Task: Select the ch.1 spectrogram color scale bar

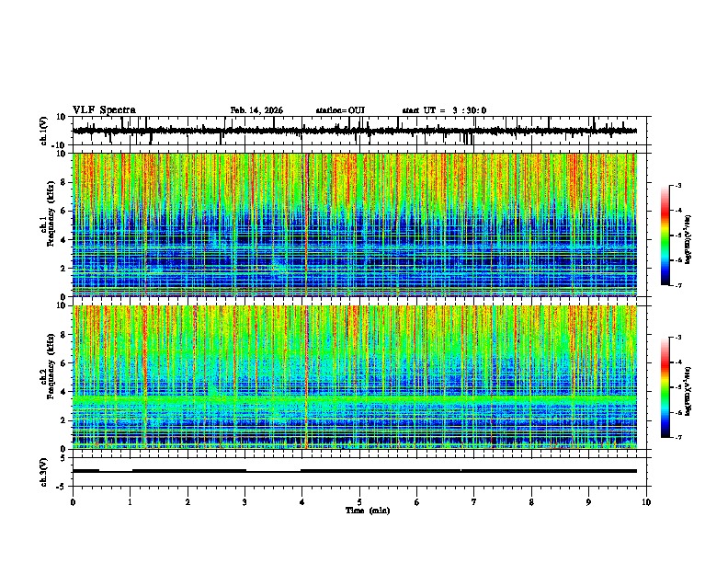Action: pos(665,236)
